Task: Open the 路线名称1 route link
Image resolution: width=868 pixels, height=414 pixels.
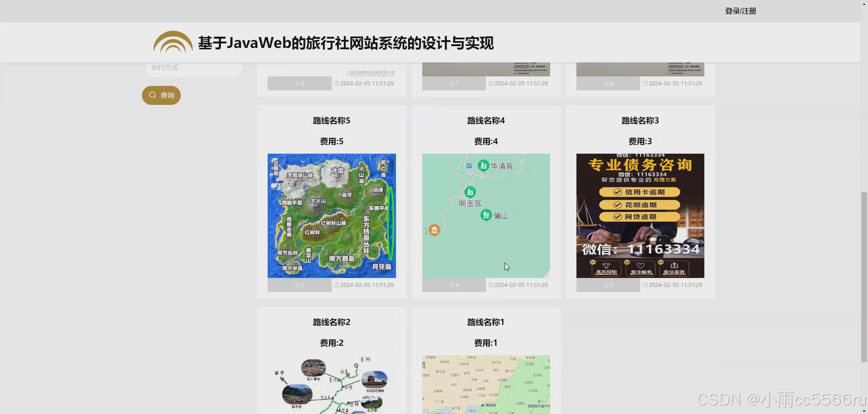Action: click(x=485, y=322)
